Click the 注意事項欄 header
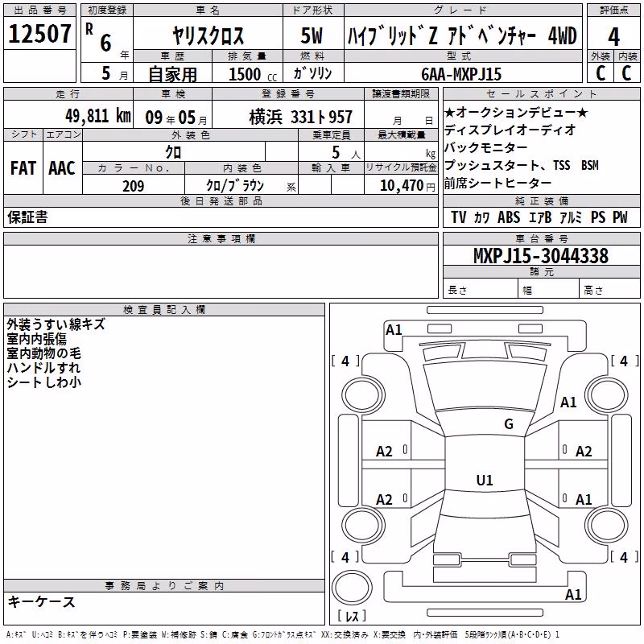This screenshot has width=644, height=644. 221,238
